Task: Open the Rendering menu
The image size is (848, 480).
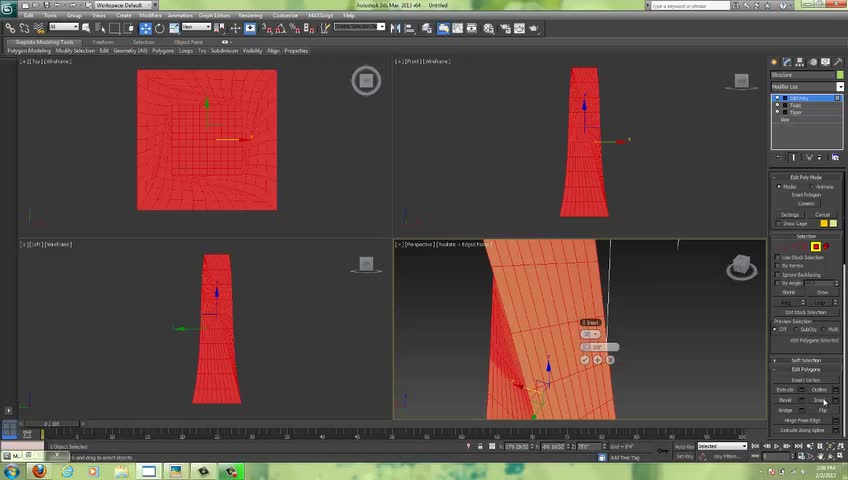Action: pos(250,16)
